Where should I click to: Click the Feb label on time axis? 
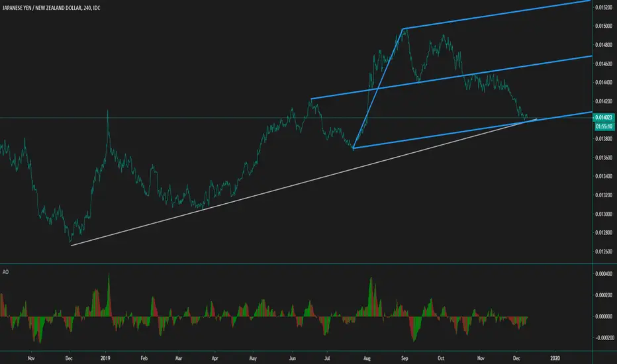(x=144, y=358)
